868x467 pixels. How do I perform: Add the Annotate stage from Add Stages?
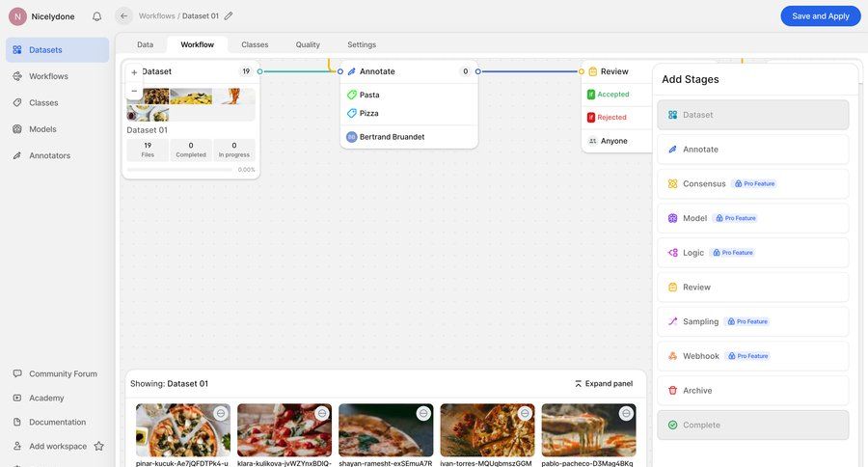[752, 150]
